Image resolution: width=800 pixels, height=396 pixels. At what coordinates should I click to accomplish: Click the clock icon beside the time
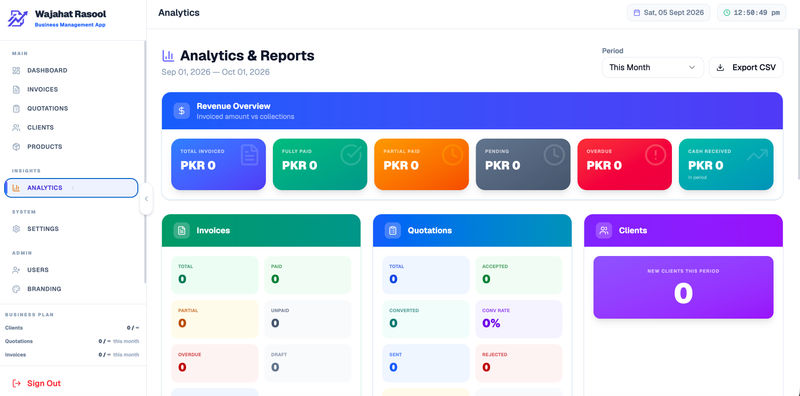[727, 13]
